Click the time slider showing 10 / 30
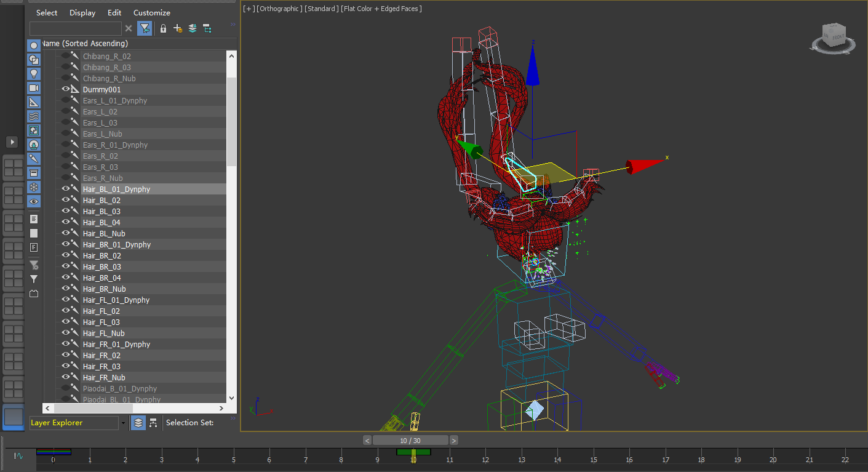 click(x=410, y=440)
